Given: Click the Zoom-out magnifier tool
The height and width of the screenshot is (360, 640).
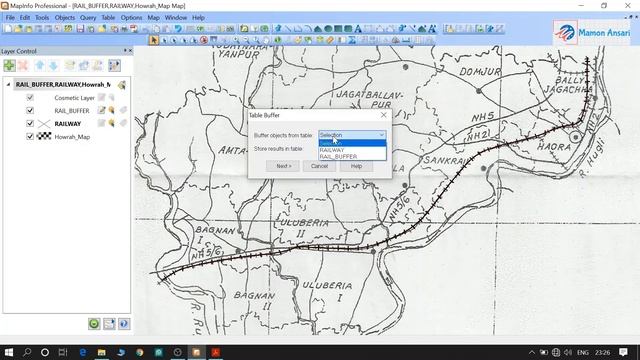Looking at the screenshot, I should click(x=246, y=40).
